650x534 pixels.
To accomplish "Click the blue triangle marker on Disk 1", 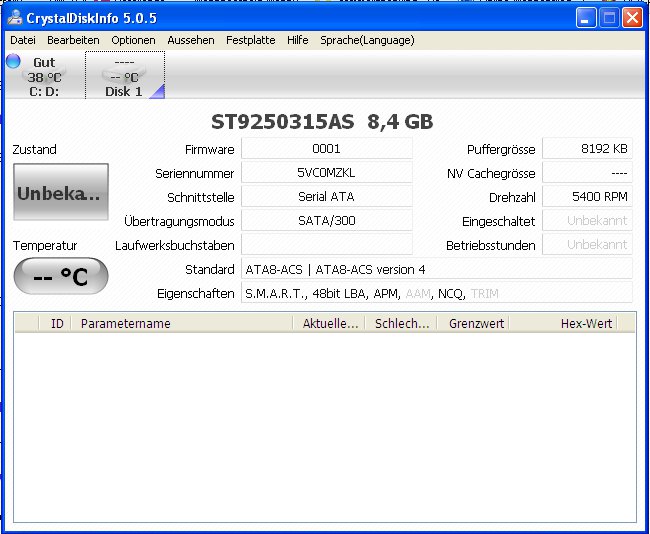I will [158, 92].
